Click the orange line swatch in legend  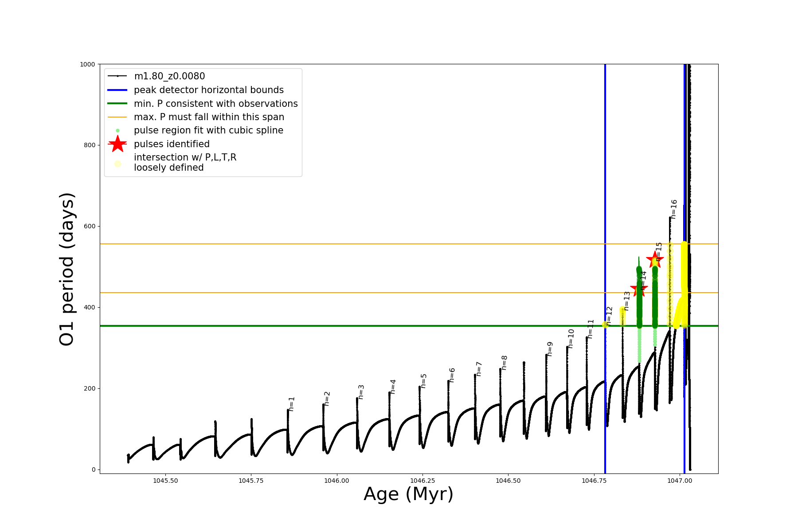pos(117,117)
